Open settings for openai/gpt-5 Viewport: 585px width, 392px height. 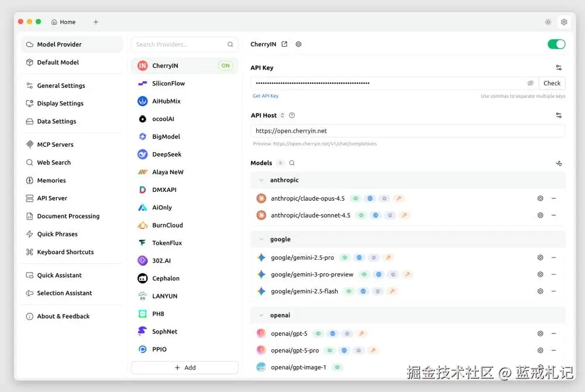click(540, 333)
